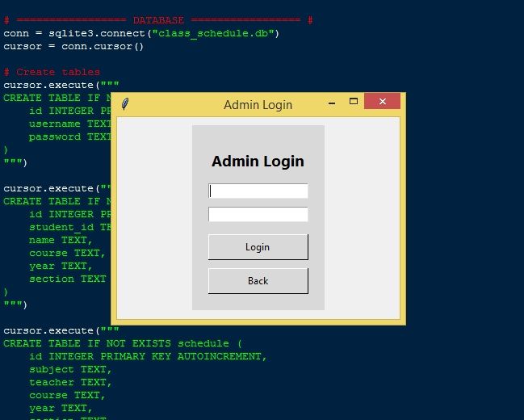The width and height of the screenshot is (524, 420).
Task: Click the Admin Login title bar text
Action: pyautogui.click(x=258, y=104)
